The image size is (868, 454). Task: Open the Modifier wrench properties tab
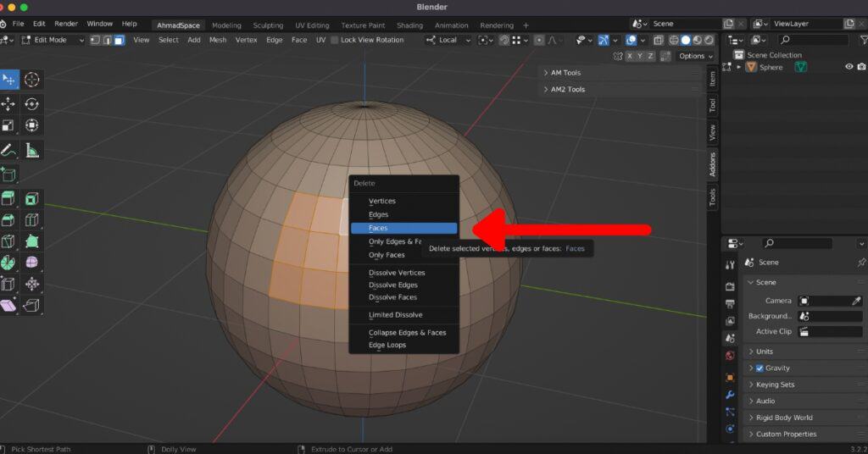(x=730, y=395)
